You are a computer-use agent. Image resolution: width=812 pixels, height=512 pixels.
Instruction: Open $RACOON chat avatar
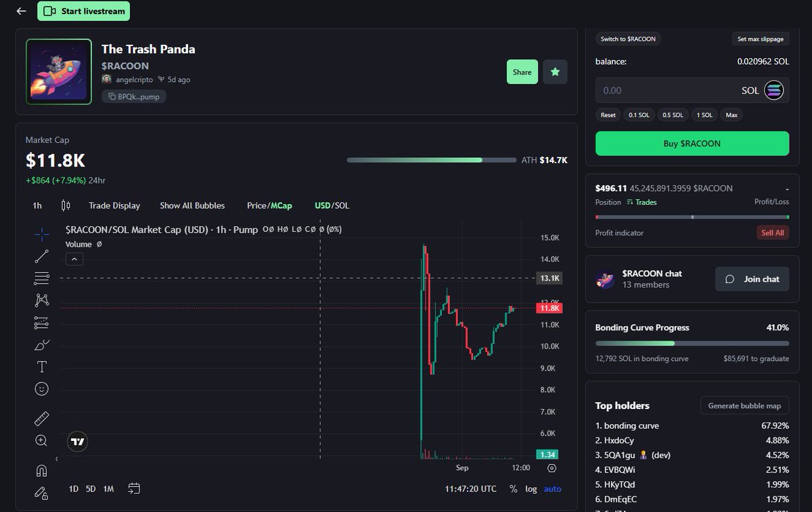(x=604, y=279)
